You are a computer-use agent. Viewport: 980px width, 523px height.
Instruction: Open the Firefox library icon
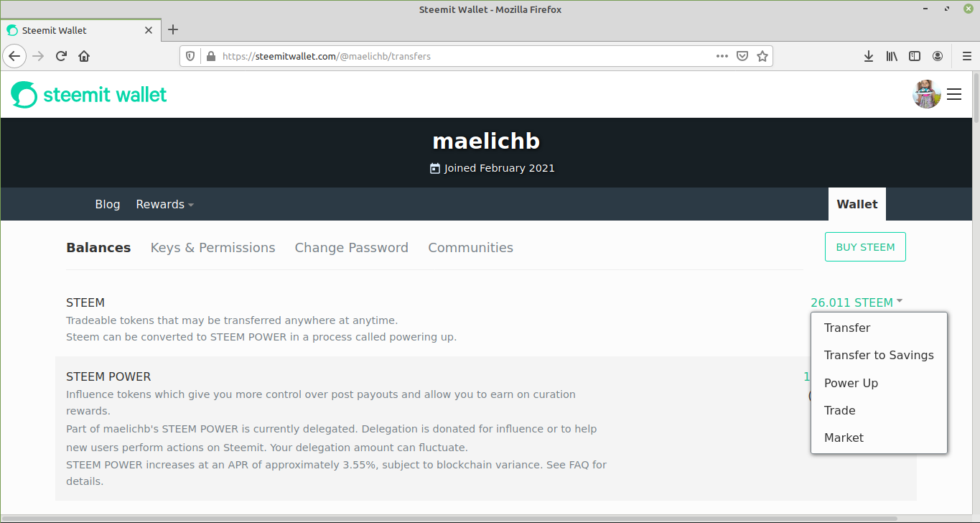892,56
